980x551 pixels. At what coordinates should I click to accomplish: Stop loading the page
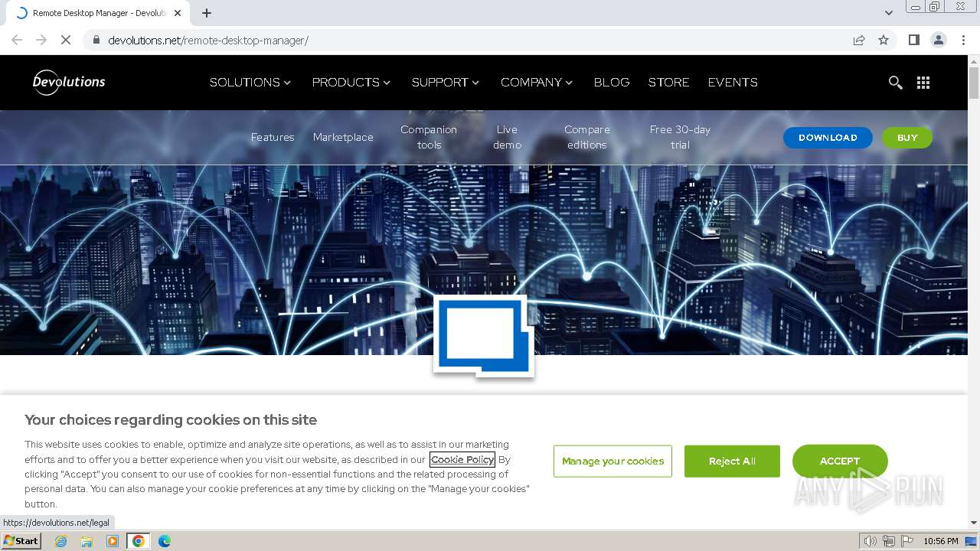tap(65, 40)
